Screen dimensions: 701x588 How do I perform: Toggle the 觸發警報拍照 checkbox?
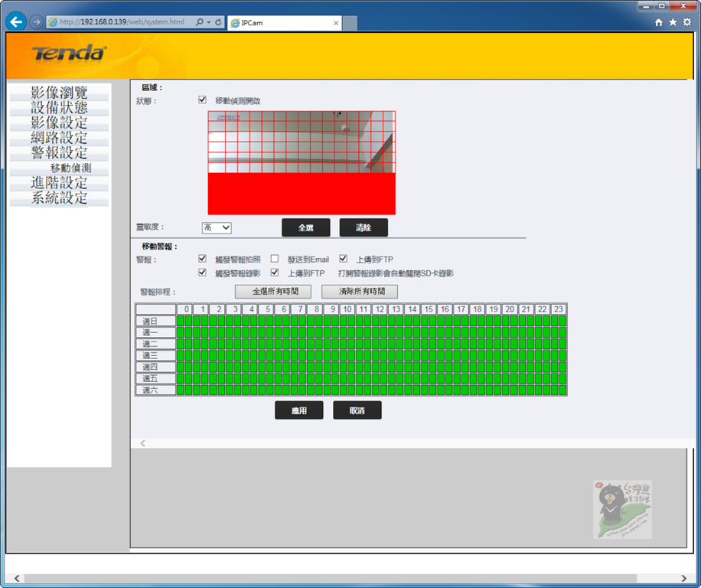click(x=203, y=259)
